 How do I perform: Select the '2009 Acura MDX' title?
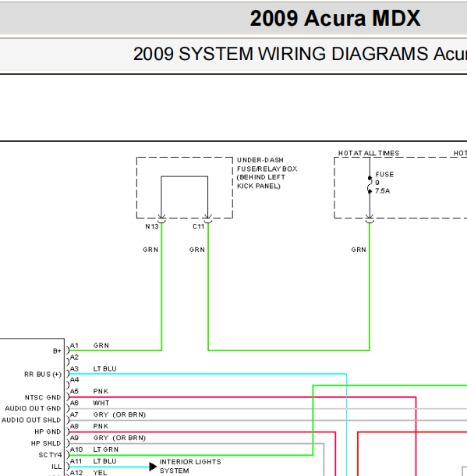[x=335, y=19]
